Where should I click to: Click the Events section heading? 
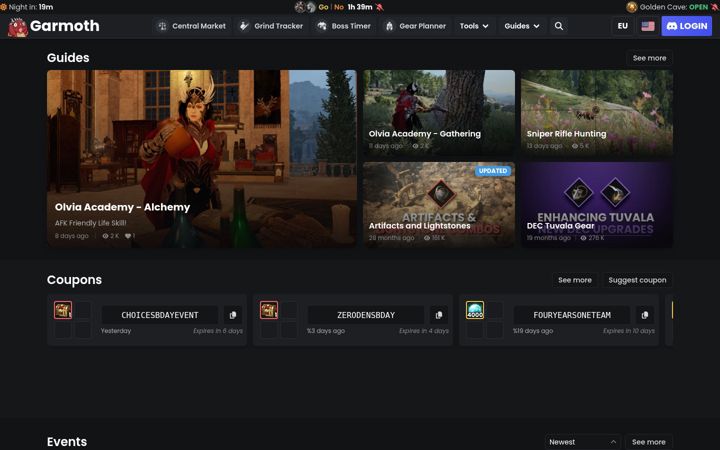tap(67, 442)
